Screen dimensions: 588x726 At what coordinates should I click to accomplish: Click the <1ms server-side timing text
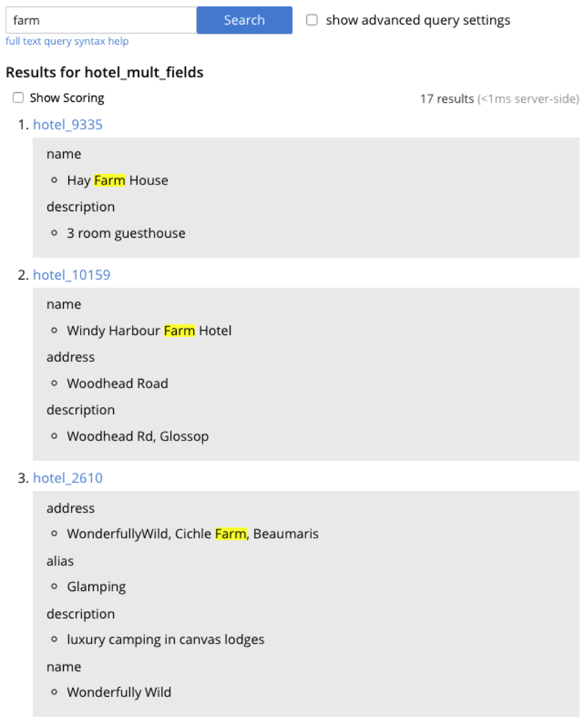click(528, 98)
